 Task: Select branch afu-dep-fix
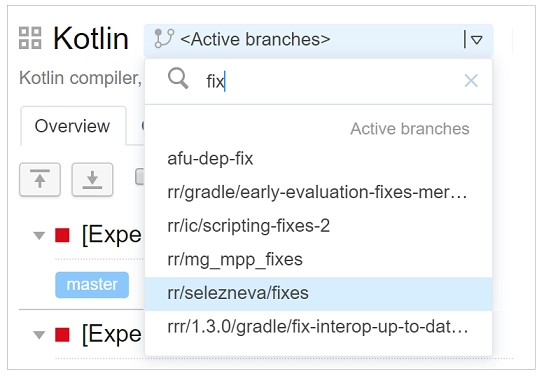coord(318,159)
